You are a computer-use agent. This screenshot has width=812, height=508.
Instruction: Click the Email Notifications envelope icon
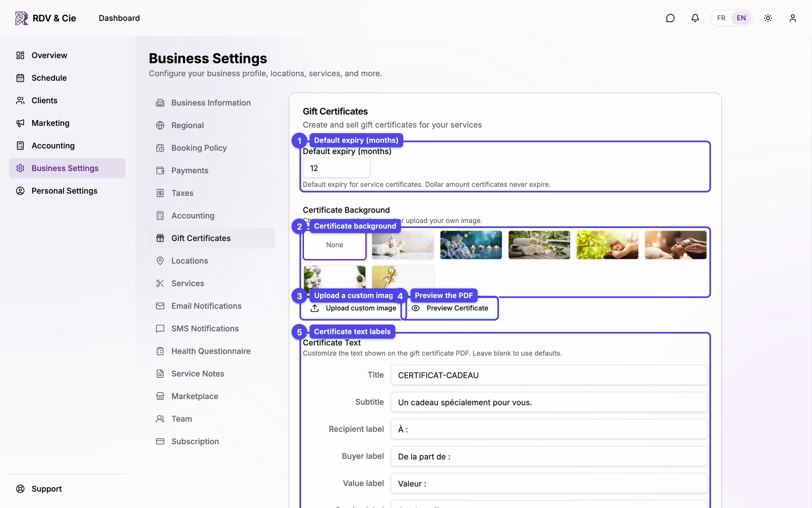coord(160,306)
